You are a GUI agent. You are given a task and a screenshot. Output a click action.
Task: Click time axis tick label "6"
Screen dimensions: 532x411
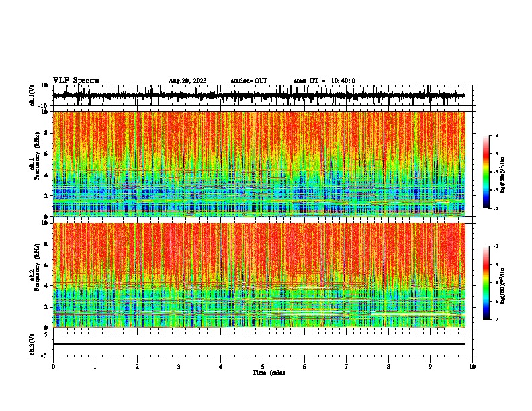pos(305,367)
